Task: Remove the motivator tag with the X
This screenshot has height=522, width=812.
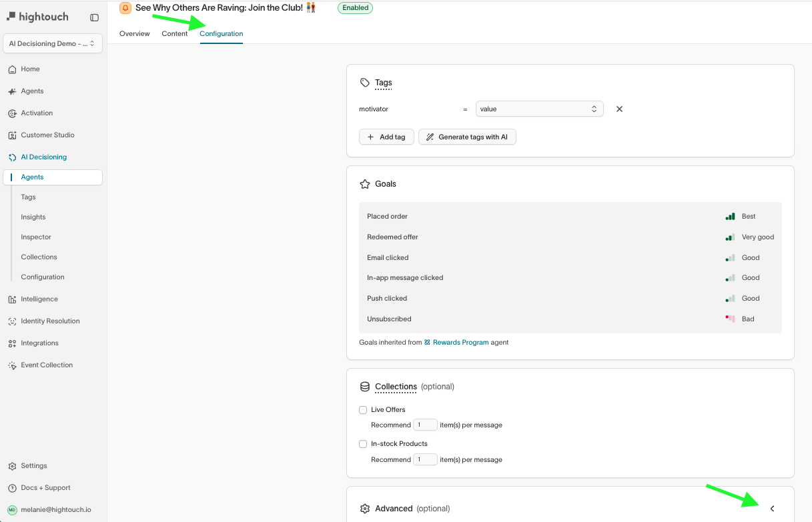Action: click(619, 109)
